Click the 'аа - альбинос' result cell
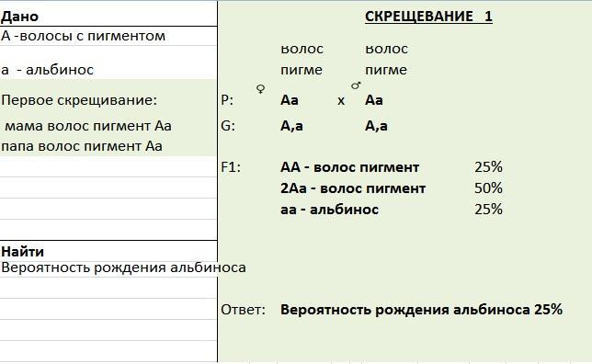Image resolution: width=592 pixels, height=364 pixels. click(x=329, y=210)
